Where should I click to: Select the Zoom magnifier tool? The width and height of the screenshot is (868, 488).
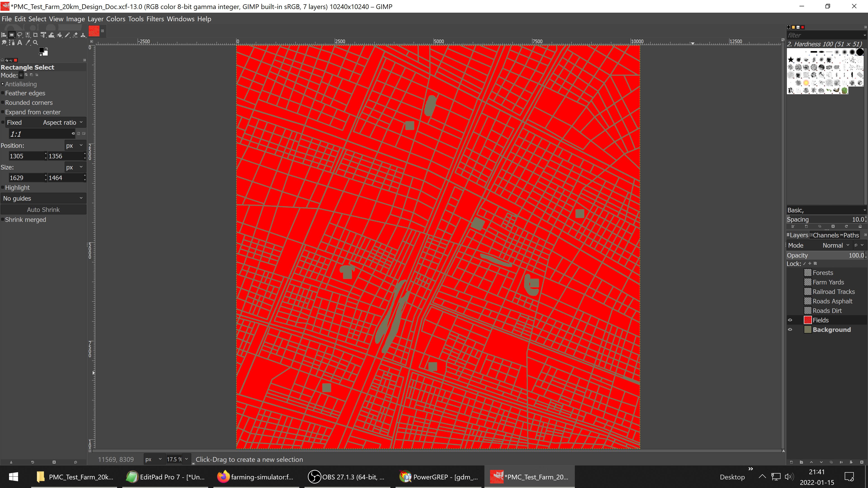point(35,42)
